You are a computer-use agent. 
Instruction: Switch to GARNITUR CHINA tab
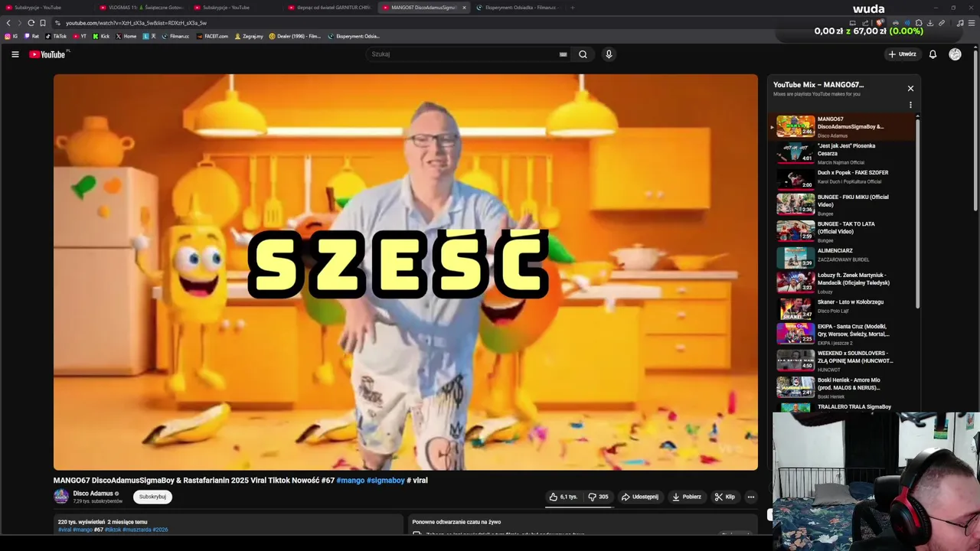click(x=330, y=8)
